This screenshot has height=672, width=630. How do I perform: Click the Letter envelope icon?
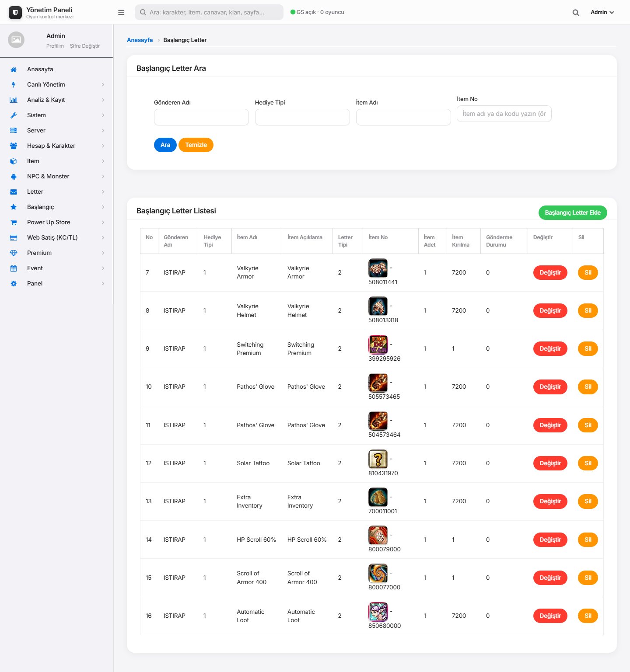point(14,192)
